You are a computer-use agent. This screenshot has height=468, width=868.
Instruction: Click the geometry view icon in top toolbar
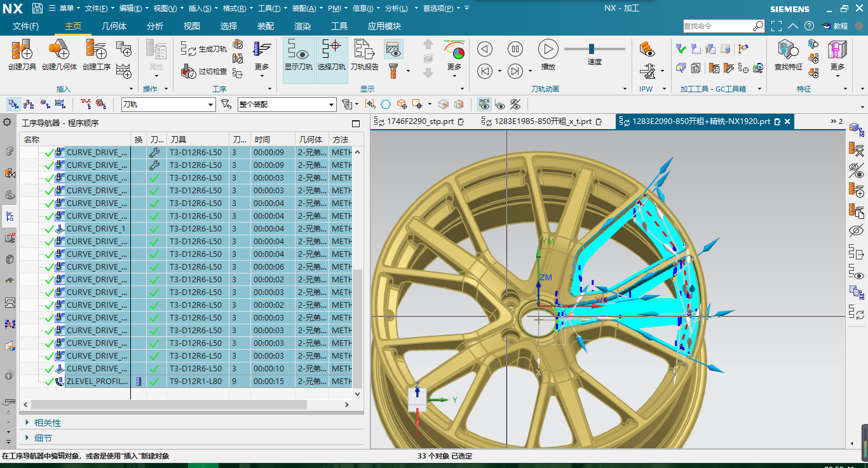[44, 104]
